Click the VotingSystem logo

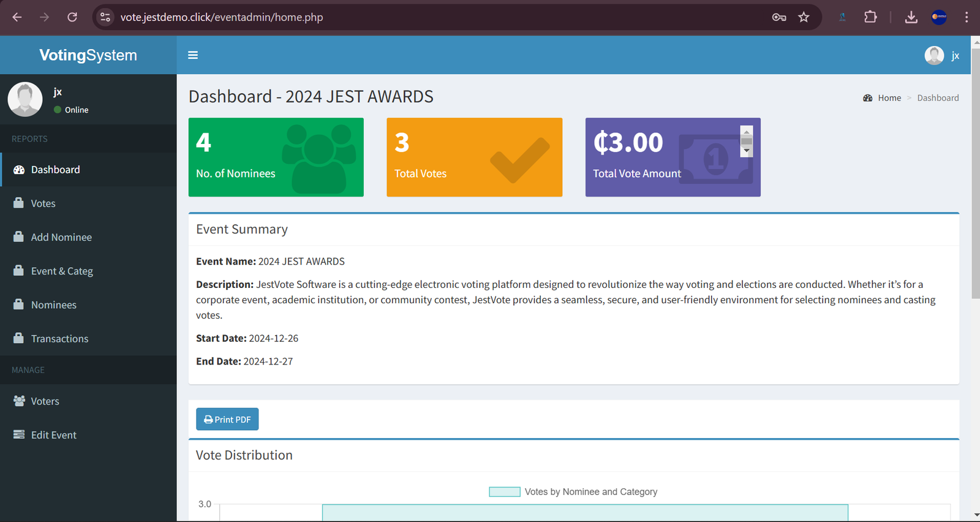coord(88,55)
